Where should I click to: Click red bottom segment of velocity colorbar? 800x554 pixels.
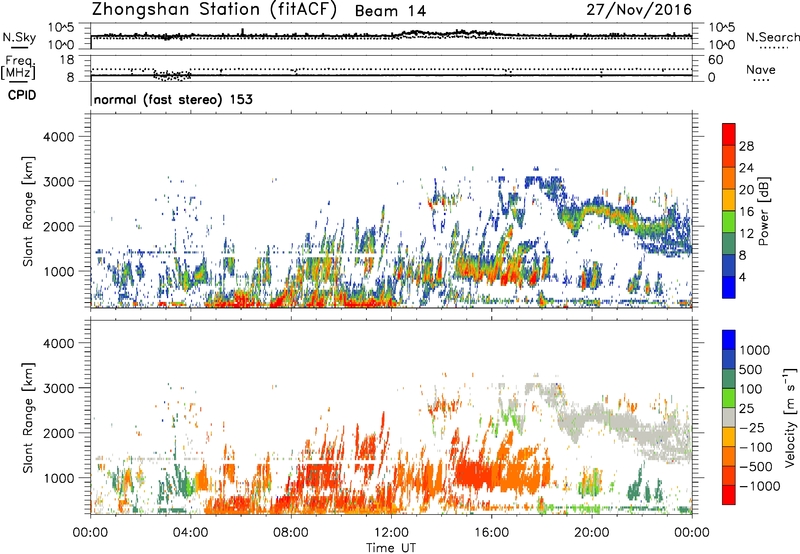click(x=729, y=495)
